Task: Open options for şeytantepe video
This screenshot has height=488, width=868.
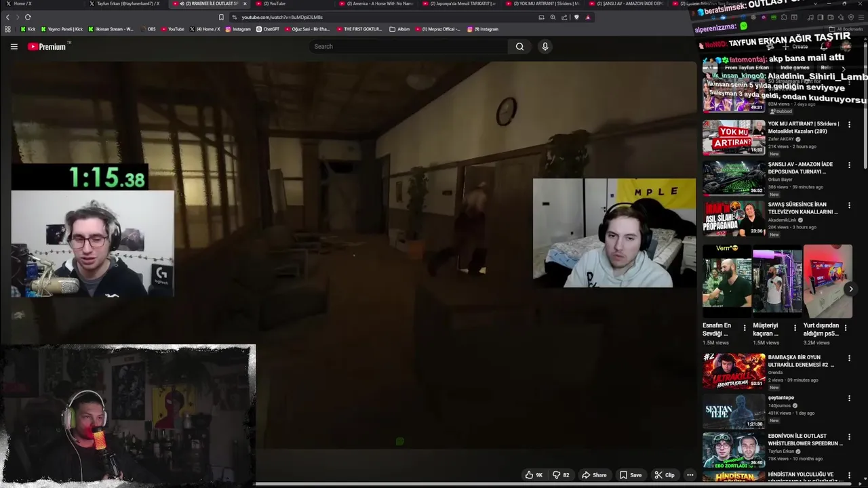Action: coord(849,399)
